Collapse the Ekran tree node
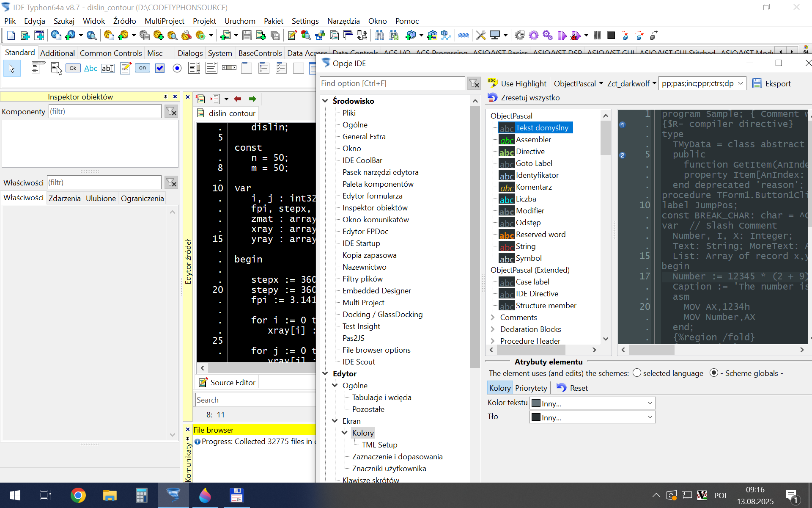Image resolution: width=812 pixels, height=508 pixels. tap(335, 421)
